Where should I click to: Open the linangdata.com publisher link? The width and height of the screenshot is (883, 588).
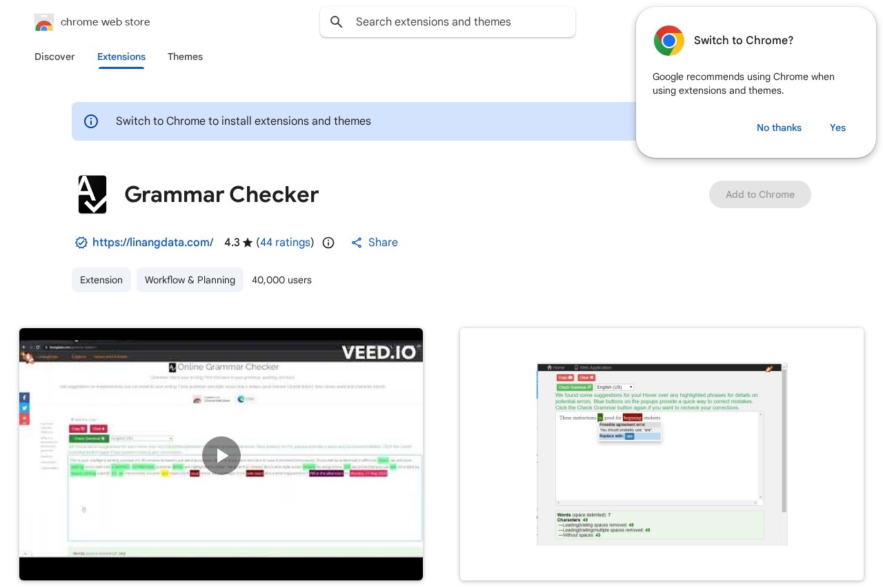tap(152, 243)
